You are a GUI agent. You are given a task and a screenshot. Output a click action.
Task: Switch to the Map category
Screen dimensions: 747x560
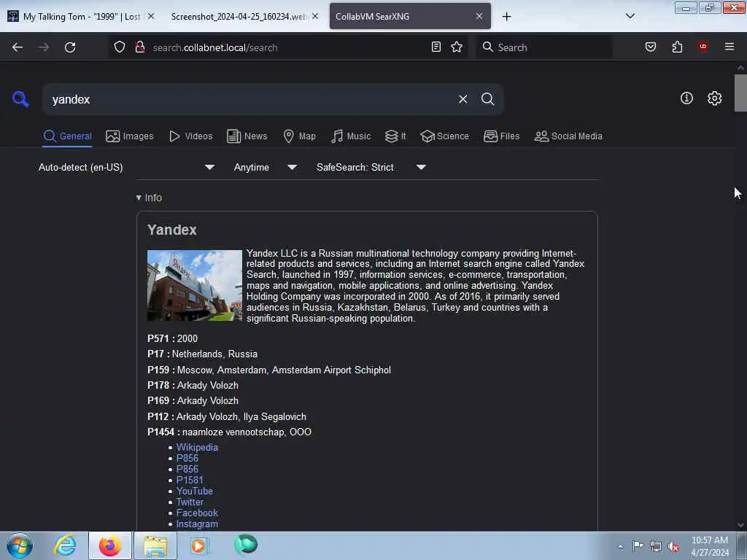coord(299,136)
